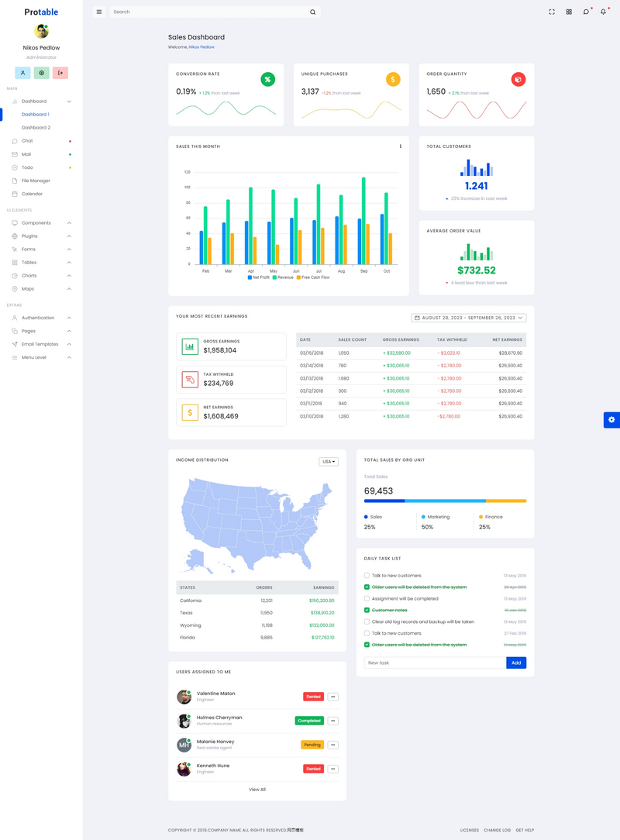Select Dashboard 2 in the sidebar

tap(36, 128)
